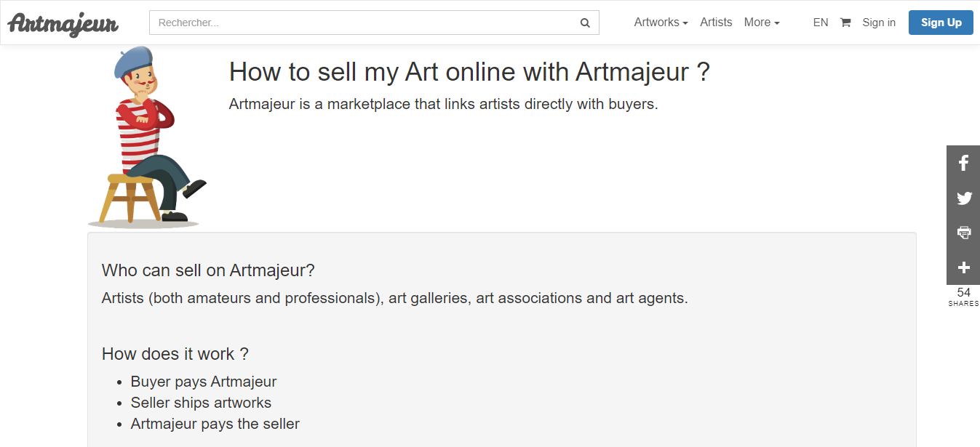The width and height of the screenshot is (980, 447).
Task: Click the search magnifier icon
Action: pos(585,23)
